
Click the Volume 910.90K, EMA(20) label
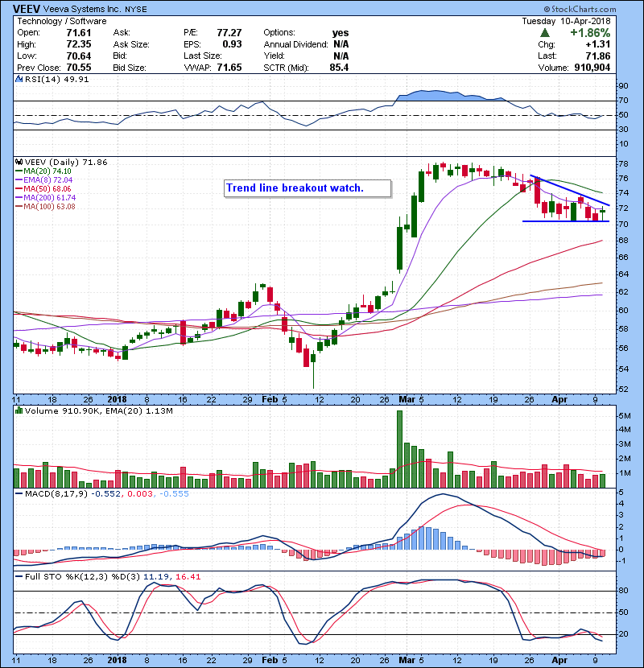pos(98,410)
